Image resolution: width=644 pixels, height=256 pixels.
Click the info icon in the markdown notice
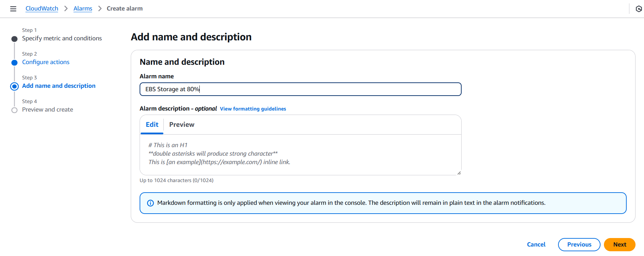coord(150,203)
